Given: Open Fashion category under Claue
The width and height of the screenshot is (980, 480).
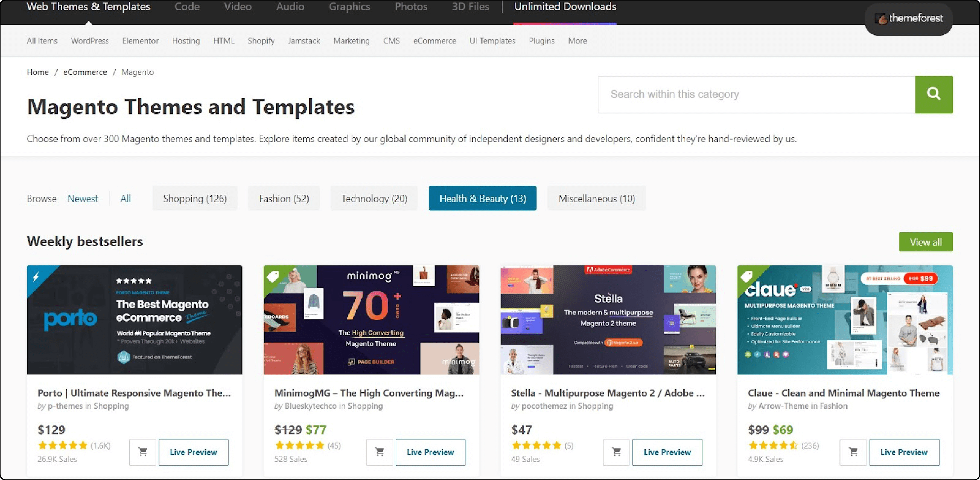Looking at the screenshot, I should tap(833, 406).
